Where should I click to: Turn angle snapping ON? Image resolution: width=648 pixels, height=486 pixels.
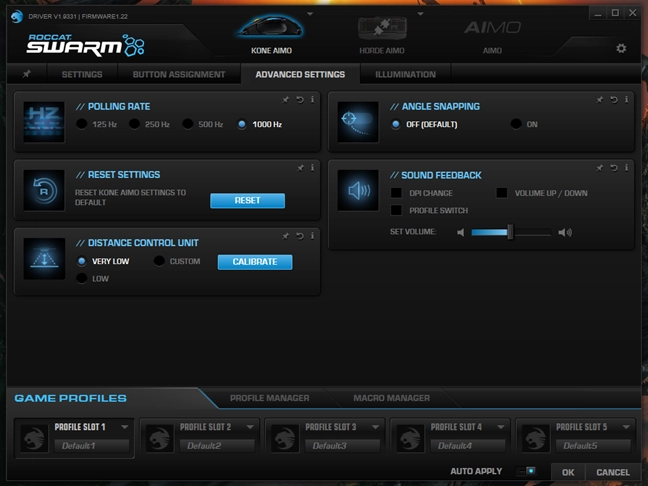click(x=516, y=124)
